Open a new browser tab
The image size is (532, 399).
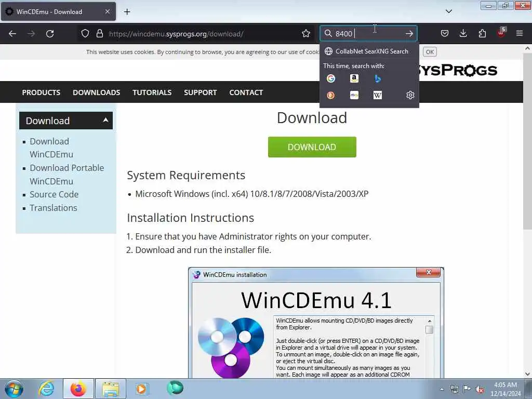(x=127, y=12)
